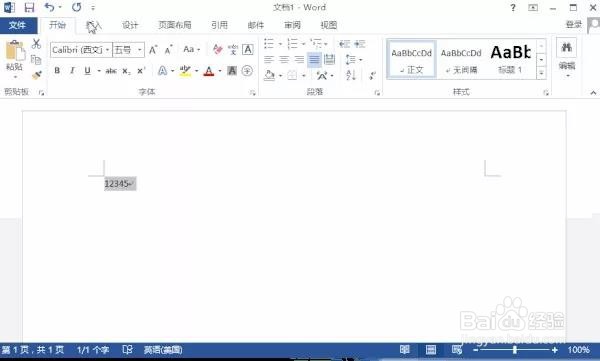Align text right
The width and height of the screenshot is (600, 361).
point(299,60)
